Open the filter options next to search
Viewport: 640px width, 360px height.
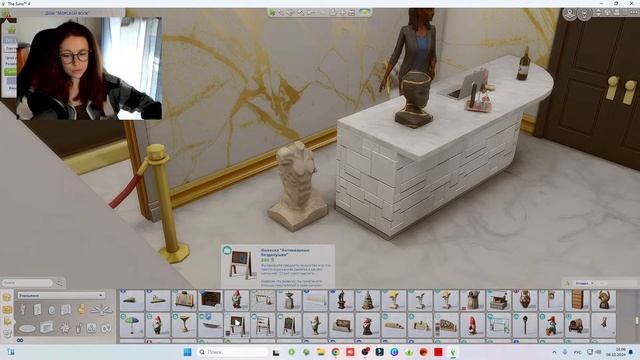pos(60,282)
